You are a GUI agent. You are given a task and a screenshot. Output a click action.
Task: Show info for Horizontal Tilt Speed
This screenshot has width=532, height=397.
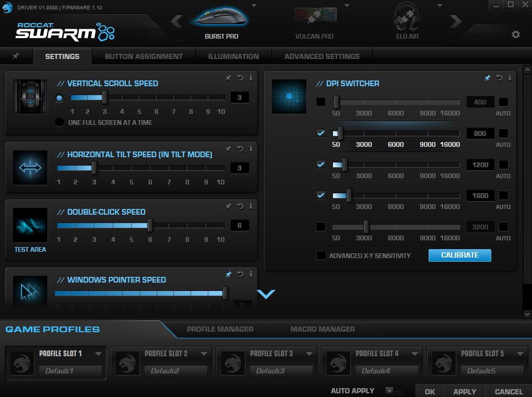(x=251, y=148)
